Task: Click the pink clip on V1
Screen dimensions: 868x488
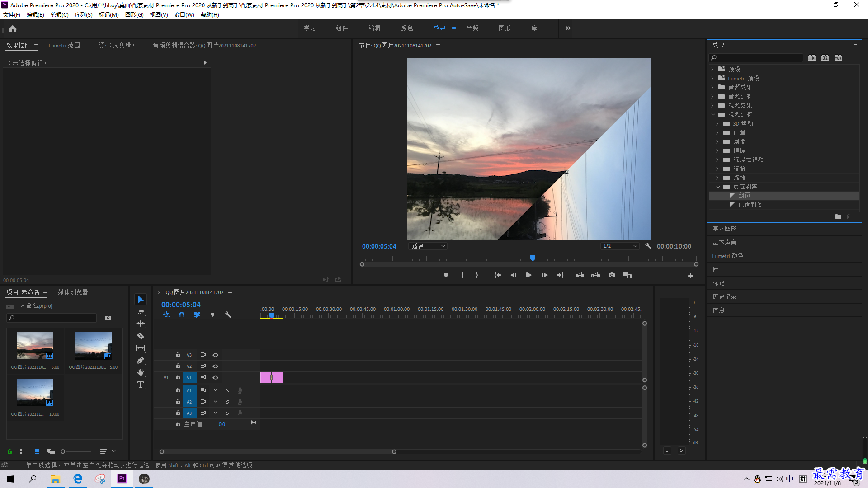Action: coord(271,377)
